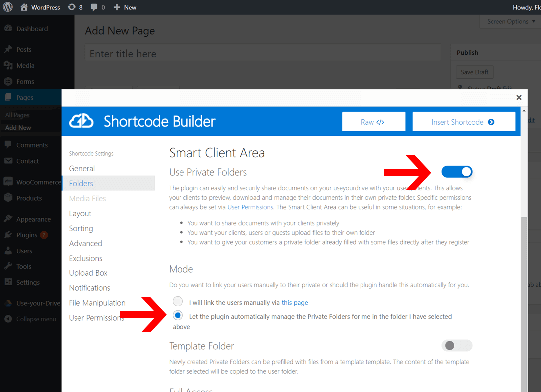Open Add New in the Pages submenu
Screen dimensions: 541x392
tap(18, 127)
